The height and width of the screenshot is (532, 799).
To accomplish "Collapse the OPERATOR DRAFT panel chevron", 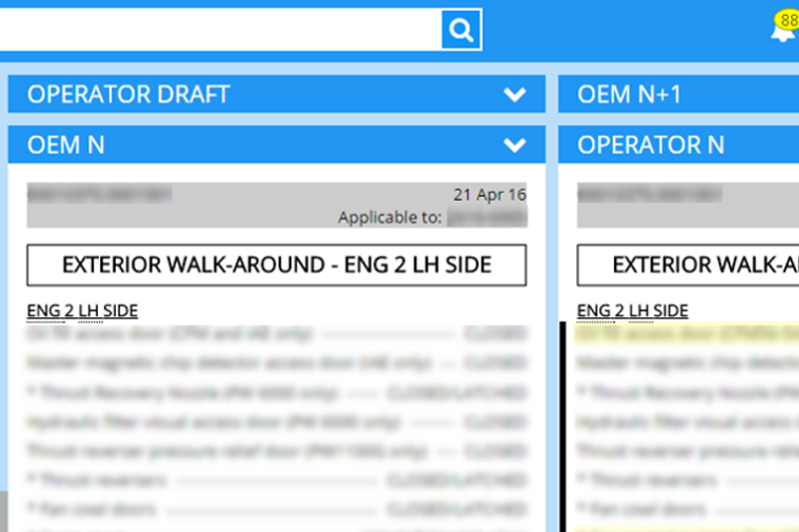I will pos(514,94).
